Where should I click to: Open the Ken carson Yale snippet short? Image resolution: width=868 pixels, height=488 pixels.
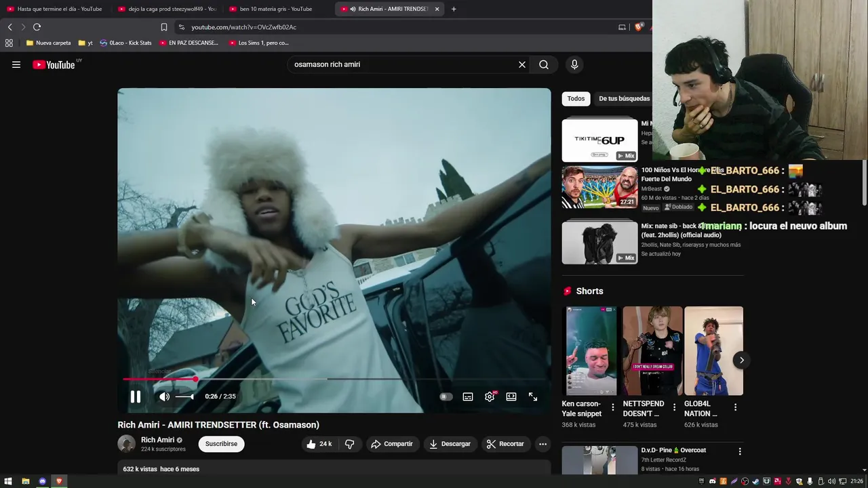[x=591, y=351]
